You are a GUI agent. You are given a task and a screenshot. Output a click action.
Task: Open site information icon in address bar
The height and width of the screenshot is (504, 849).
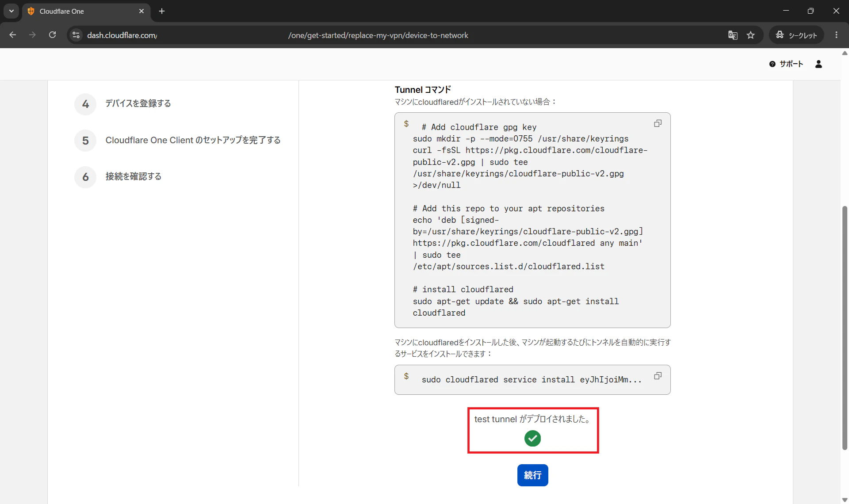[x=76, y=35]
